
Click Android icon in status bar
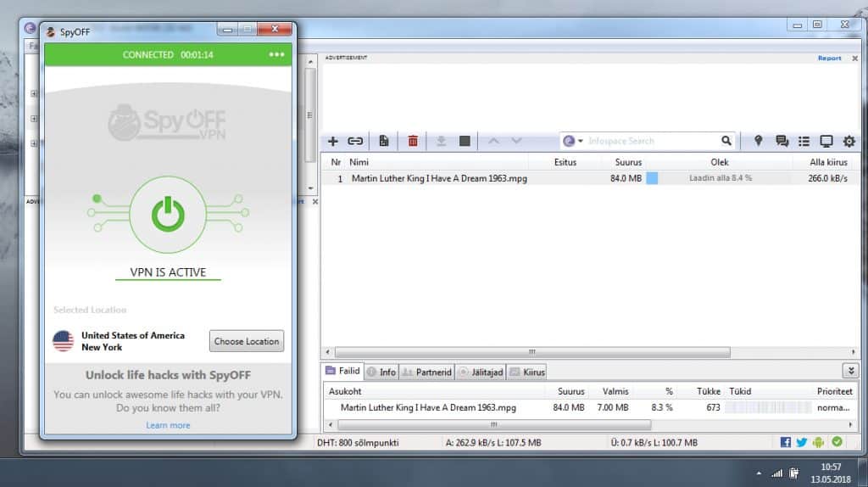click(818, 442)
